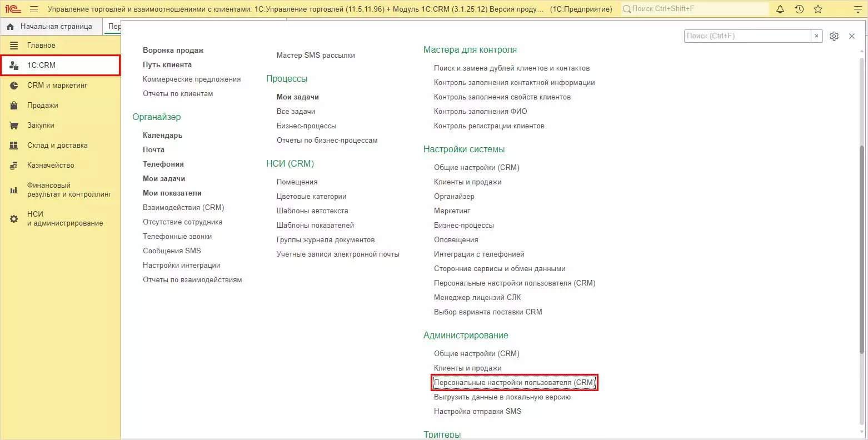Open Выгрузить данные в локальную версию
The height and width of the screenshot is (440, 868).
(x=502, y=397)
